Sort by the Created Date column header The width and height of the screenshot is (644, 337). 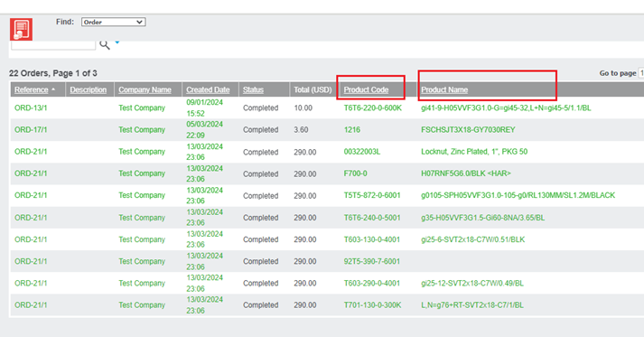click(208, 89)
